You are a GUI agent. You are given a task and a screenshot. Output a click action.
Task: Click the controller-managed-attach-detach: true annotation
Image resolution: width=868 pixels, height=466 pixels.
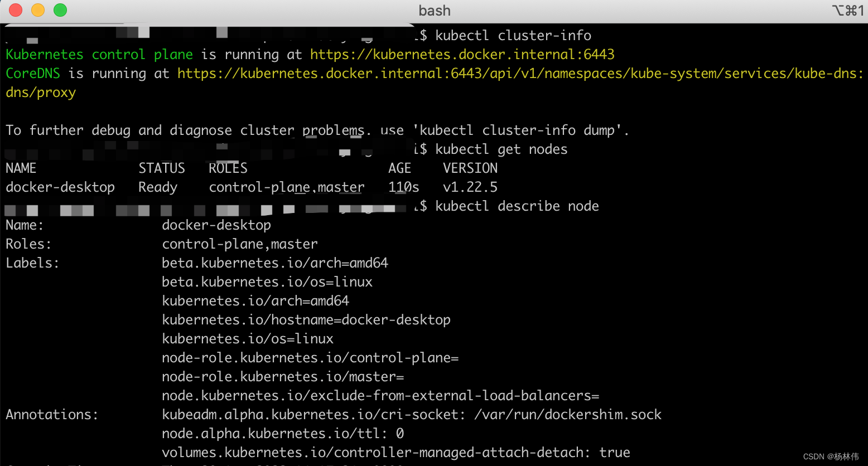pyautogui.click(x=396, y=453)
